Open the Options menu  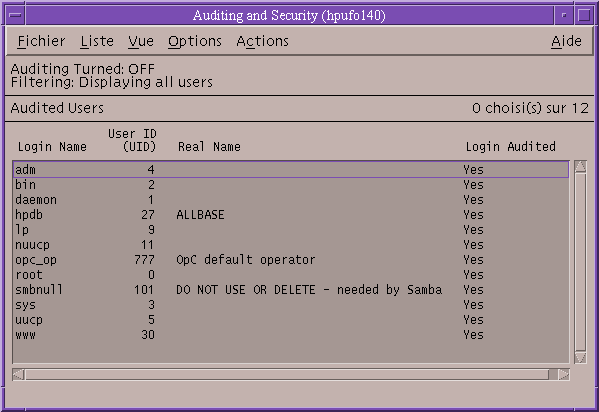coord(195,41)
